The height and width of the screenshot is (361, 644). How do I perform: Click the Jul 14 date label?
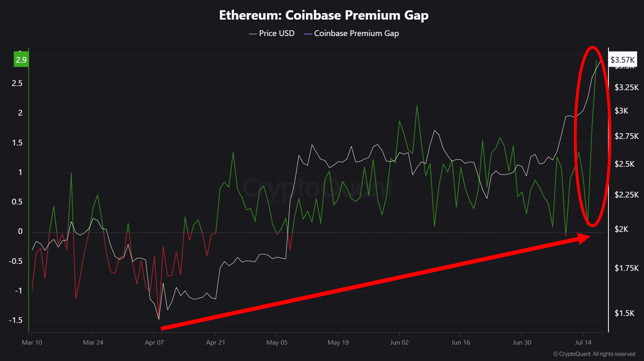coord(583,342)
